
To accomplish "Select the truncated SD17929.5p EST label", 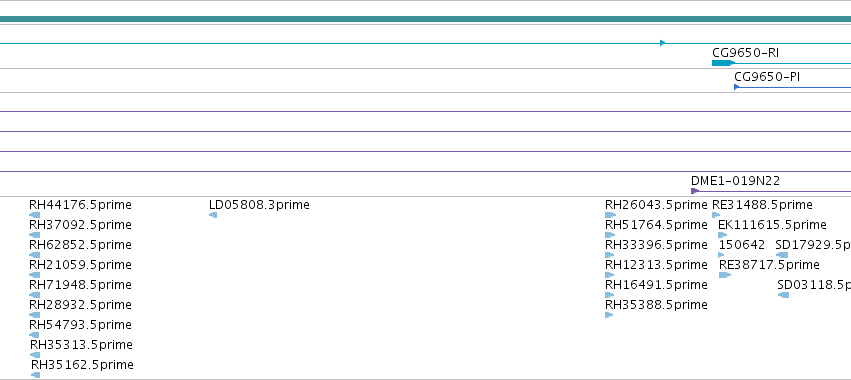I will click(x=813, y=245).
